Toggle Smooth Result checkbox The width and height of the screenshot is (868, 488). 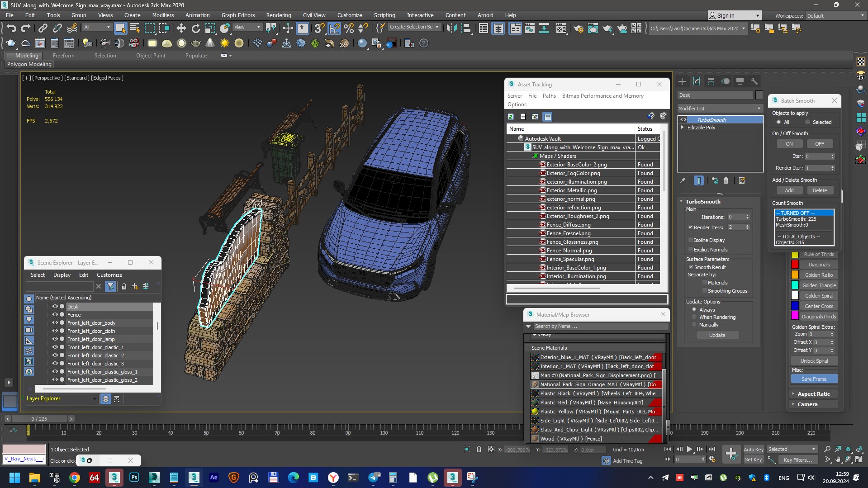[691, 267]
